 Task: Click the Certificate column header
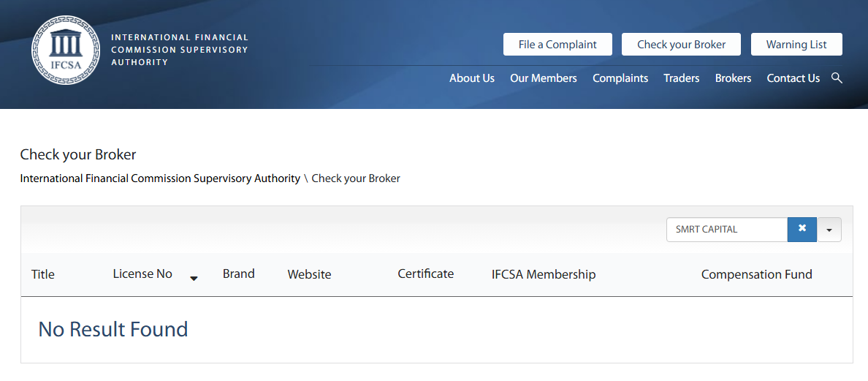pyautogui.click(x=426, y=274)
